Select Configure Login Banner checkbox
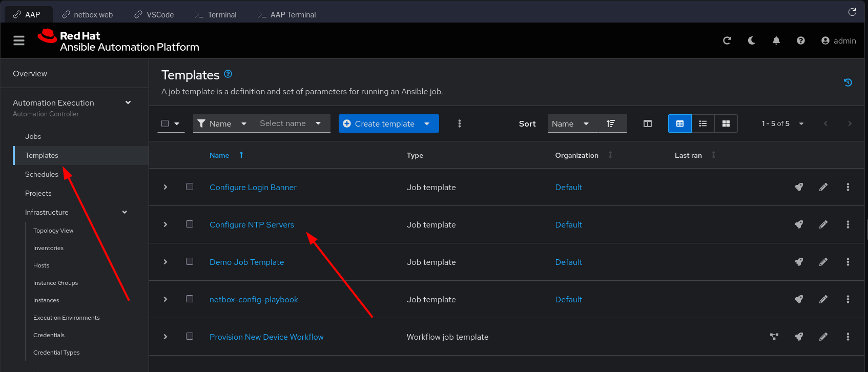 (x=190, y=187)
